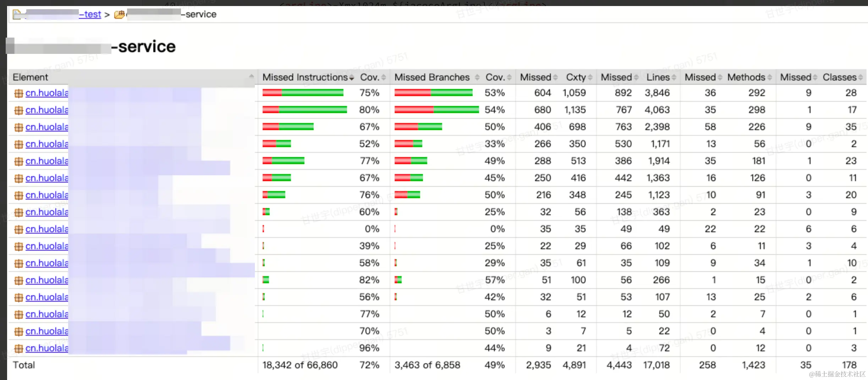Click the instruction coverage bar in the 52% row
Viewport: 868px width, 380px height.
277,144
